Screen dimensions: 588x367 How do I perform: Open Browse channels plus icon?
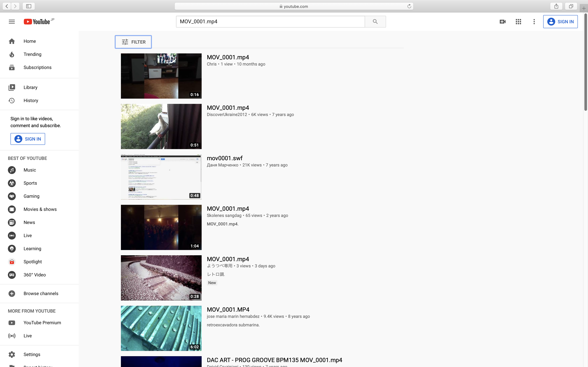pyautogui.click(x=12, y=293)
